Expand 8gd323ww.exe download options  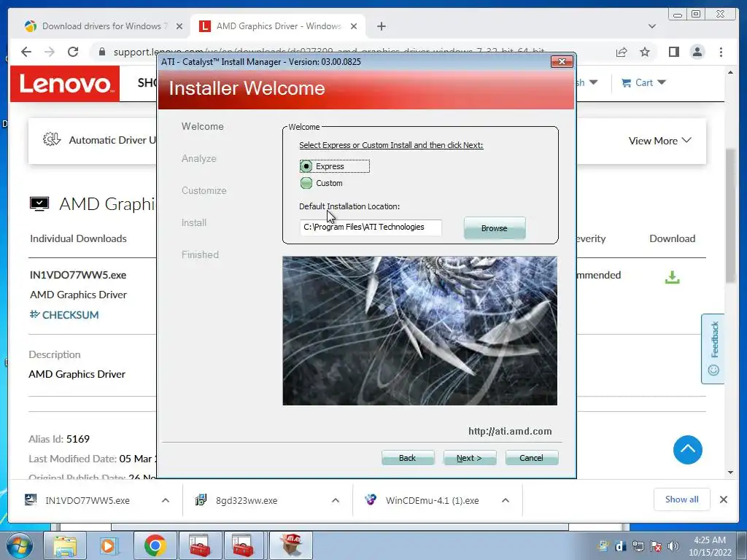(336, 500)
